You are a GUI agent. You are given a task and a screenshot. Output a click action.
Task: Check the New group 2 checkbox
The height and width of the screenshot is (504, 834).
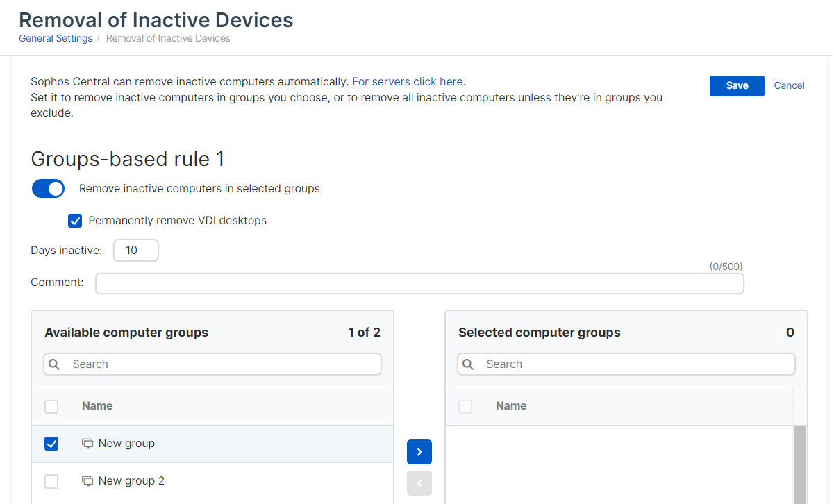click(51, 481)
